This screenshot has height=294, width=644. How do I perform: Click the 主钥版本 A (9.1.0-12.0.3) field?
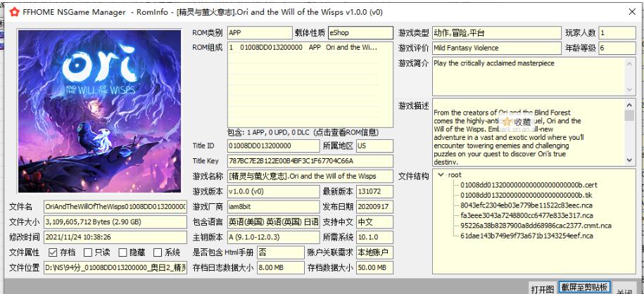tap(274, 237)
